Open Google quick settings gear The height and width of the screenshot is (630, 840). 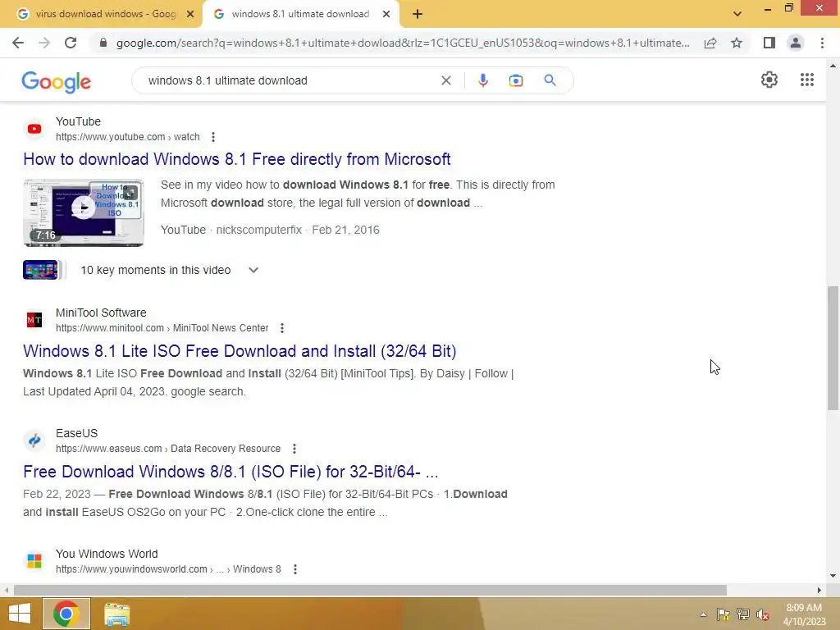(769, 80)
